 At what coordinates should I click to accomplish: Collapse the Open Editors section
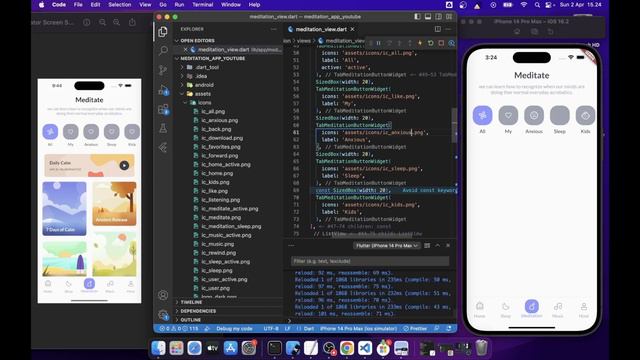point(198,40)
